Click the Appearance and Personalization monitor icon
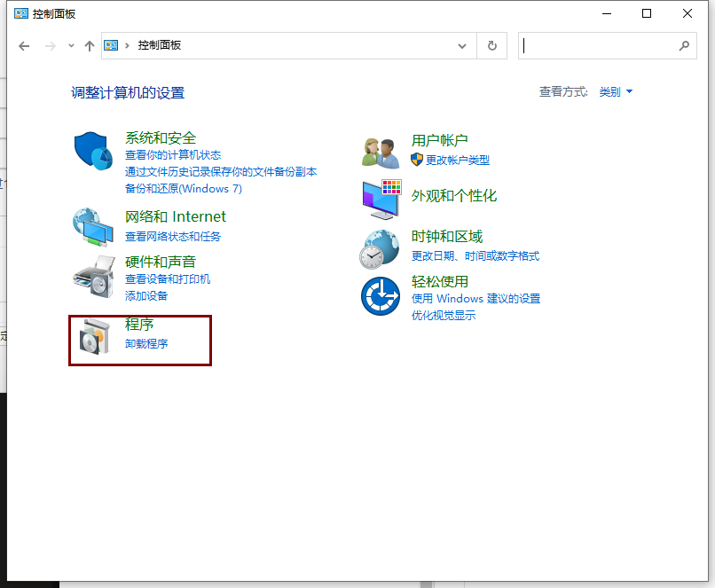This screenshot has height=588, width=715. point(381,199)
